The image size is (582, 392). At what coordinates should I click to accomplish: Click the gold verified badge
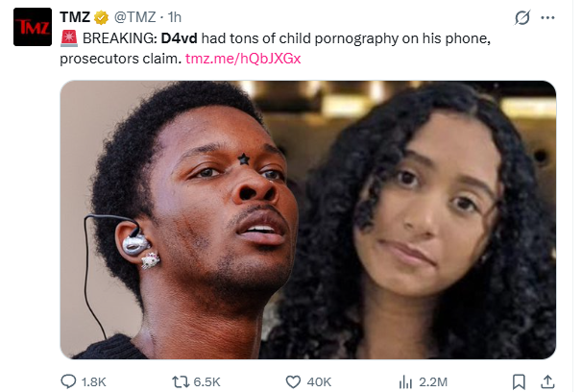click(x=101, y=17)
